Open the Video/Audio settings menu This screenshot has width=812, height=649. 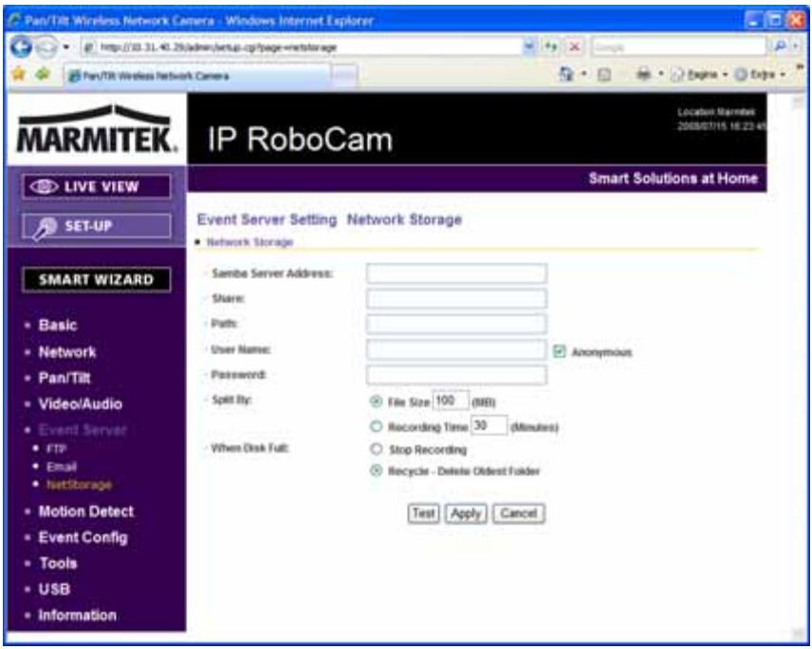click(x=81, y=404)
